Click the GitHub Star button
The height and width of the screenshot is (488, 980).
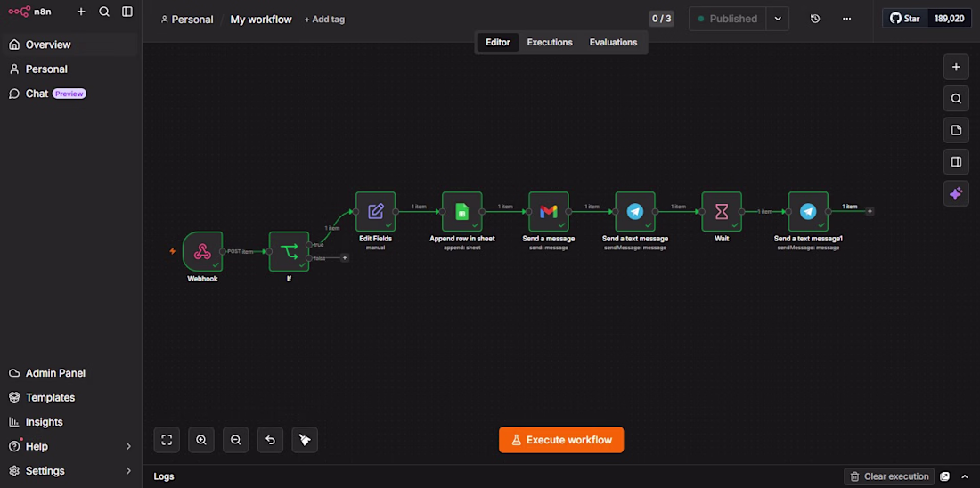click(905, 19)
